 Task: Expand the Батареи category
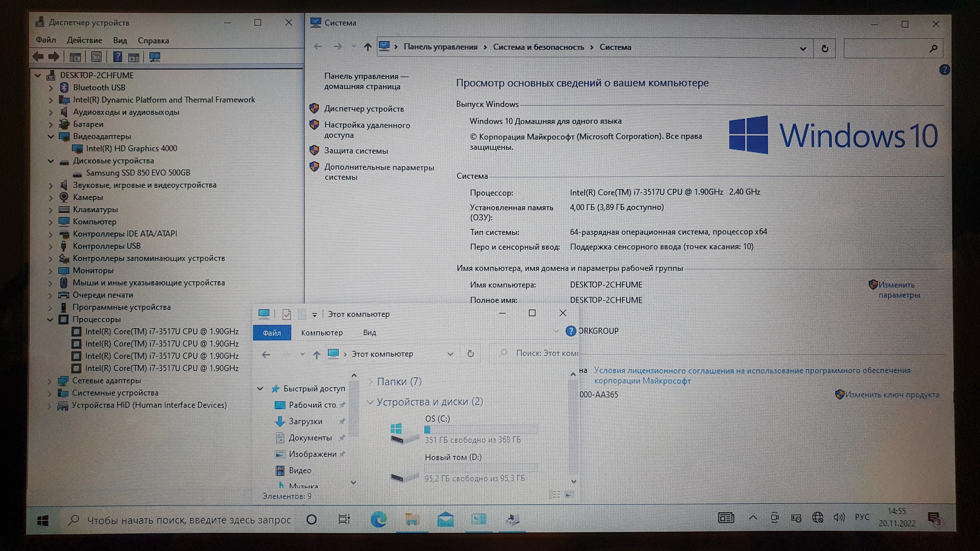(51, 124)
